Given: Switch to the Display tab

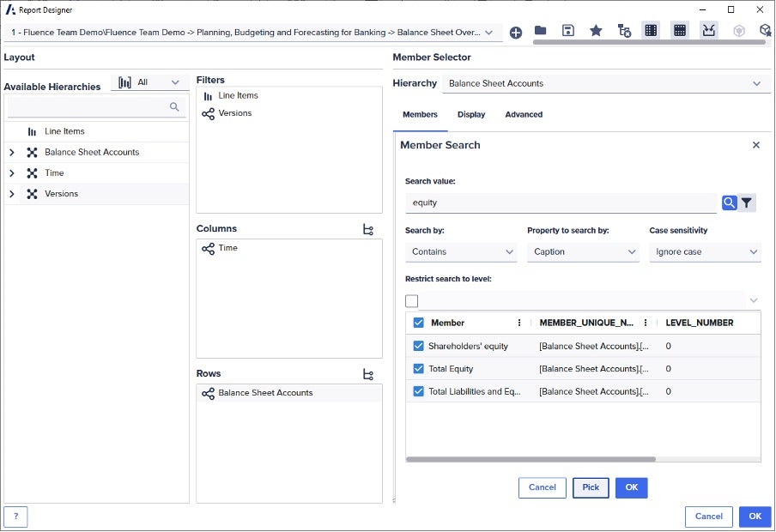Looking at the screenshot, I should pos(470,114).
